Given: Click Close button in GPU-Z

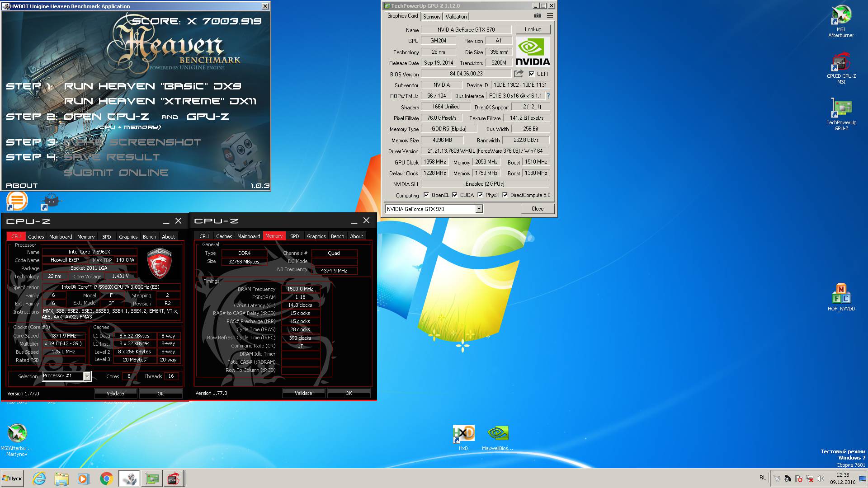Looking at the screenshot, I should 538,209.
